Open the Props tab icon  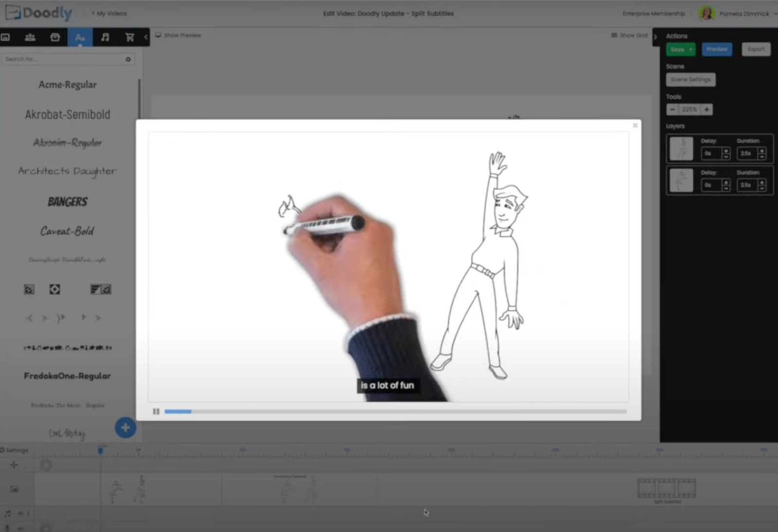[x=55, y=37]
